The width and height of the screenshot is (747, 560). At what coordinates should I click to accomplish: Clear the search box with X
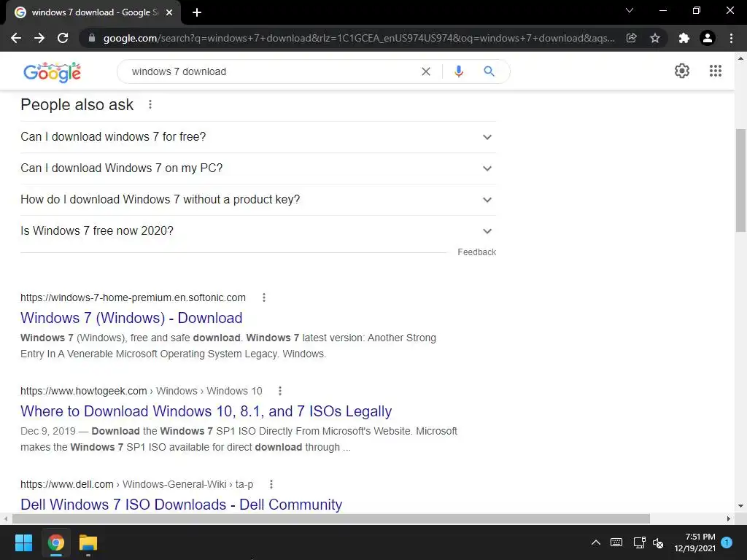[x=426, y=71]
